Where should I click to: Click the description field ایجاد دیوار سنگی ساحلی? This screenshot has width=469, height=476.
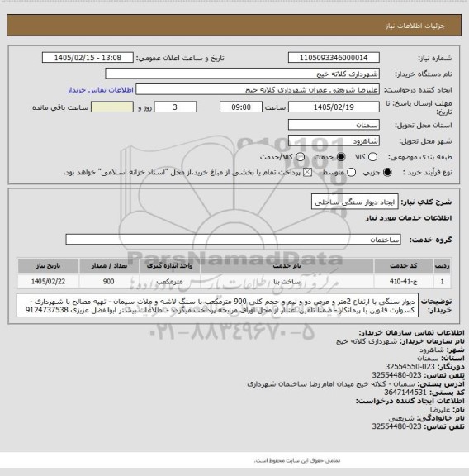[x=354, y=202]
